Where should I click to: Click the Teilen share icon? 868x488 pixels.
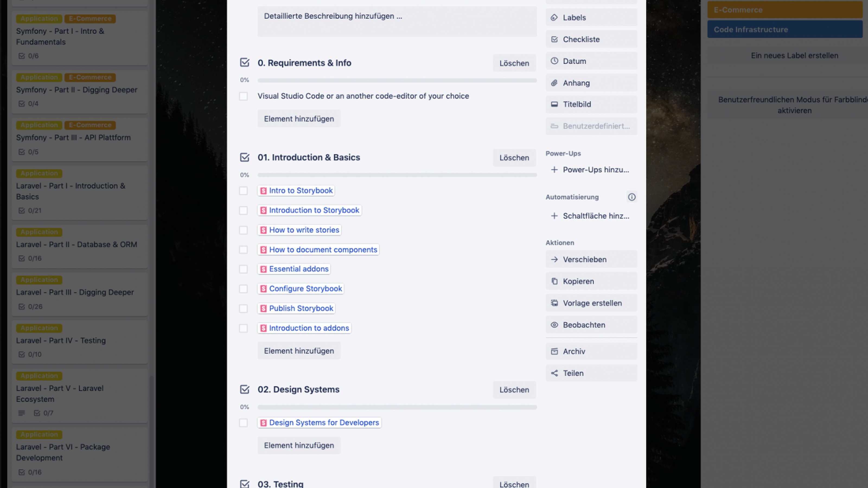[554, 373]
